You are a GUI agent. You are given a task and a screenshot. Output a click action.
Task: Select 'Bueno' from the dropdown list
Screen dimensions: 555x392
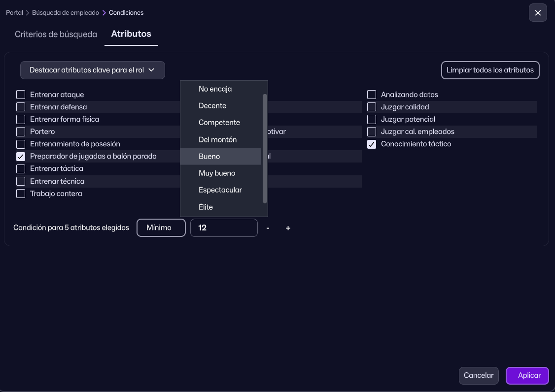209,157
